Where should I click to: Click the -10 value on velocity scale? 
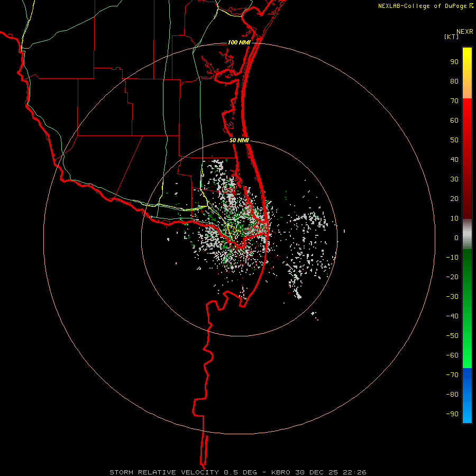[452, 258]
